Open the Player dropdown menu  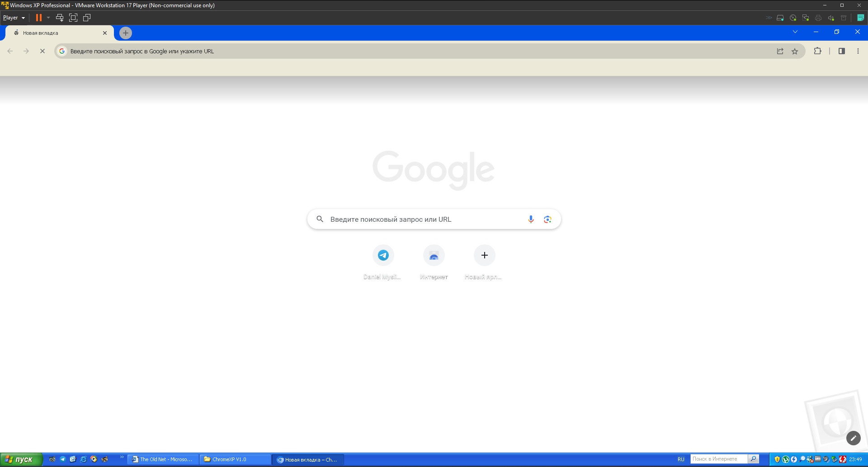point(14,18)
